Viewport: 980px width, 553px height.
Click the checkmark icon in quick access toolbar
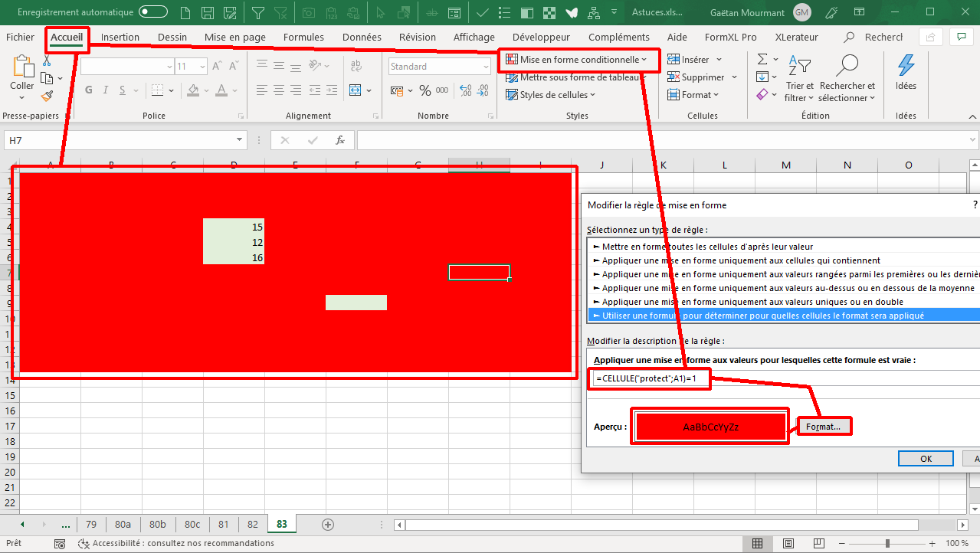[482, 12]
